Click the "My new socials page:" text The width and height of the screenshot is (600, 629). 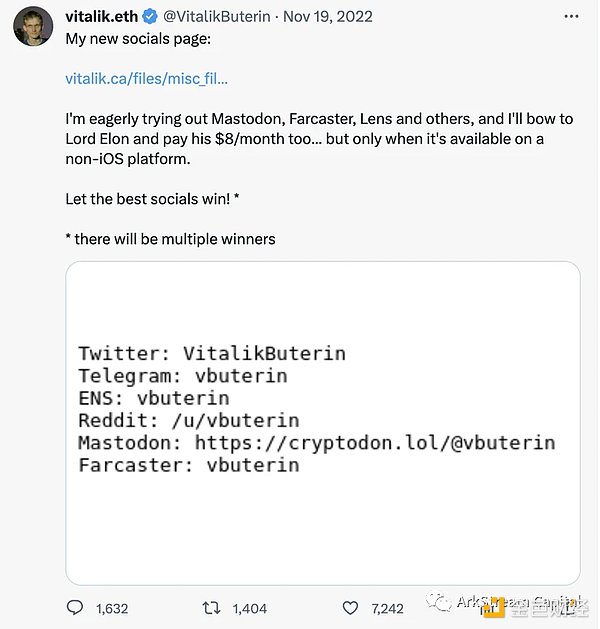click(x=139, y=38)
